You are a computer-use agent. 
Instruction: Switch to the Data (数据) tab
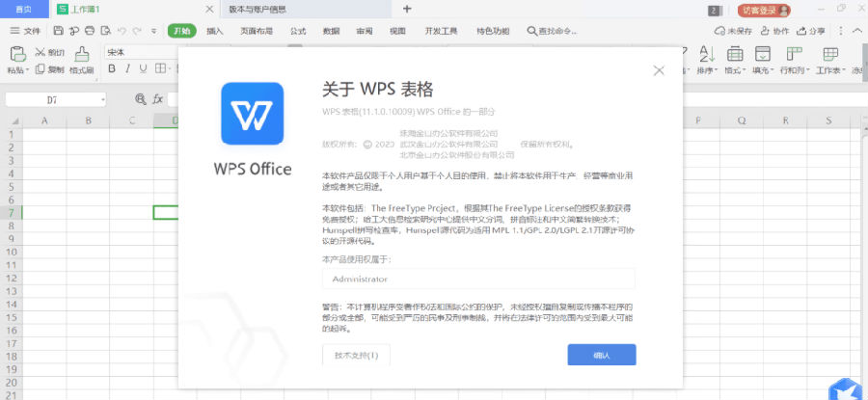coord(331,31)
